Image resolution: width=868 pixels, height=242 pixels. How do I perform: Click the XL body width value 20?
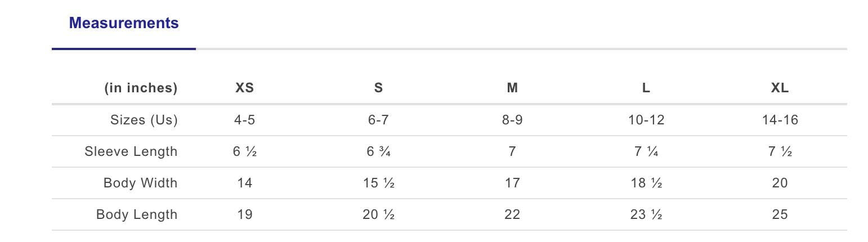[780, 183]
